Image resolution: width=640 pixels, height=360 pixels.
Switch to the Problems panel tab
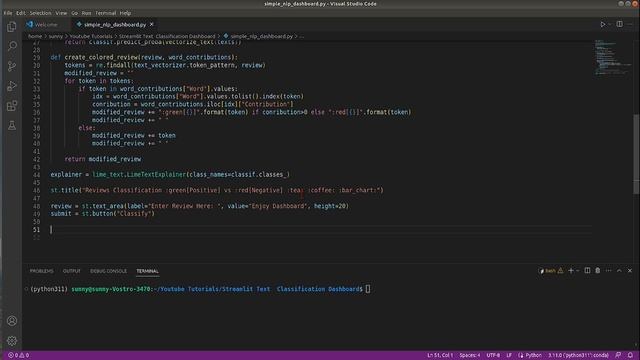coord(41,271)
